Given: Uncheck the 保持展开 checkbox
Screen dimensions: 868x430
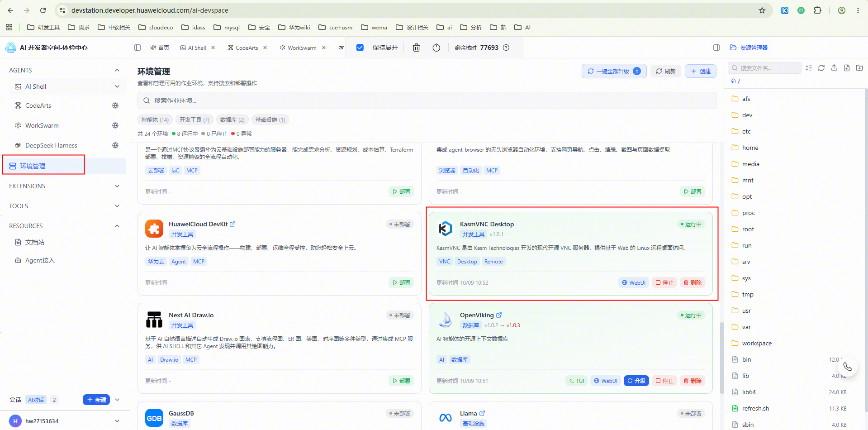Looking at the screenshot, I should click(x=360, y=48).
